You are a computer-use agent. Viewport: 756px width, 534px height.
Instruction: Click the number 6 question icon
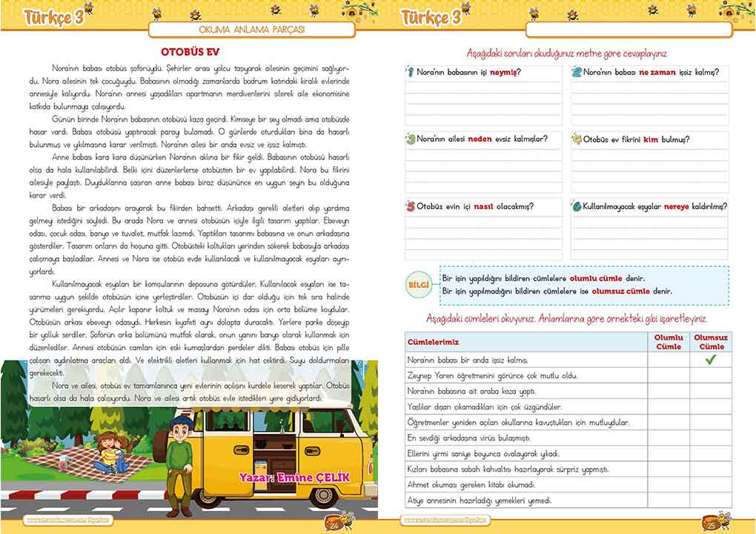576,205
